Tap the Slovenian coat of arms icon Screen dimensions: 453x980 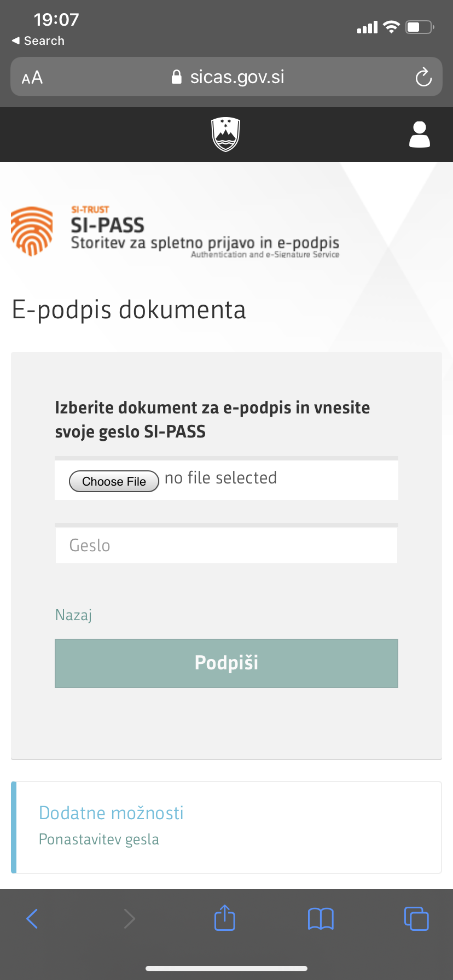click(x=226, y=135)
